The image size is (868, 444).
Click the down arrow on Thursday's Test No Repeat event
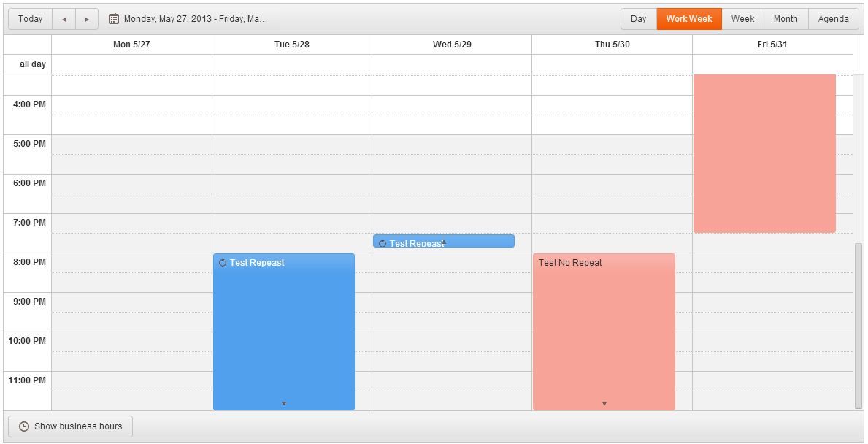pos(604,403)
